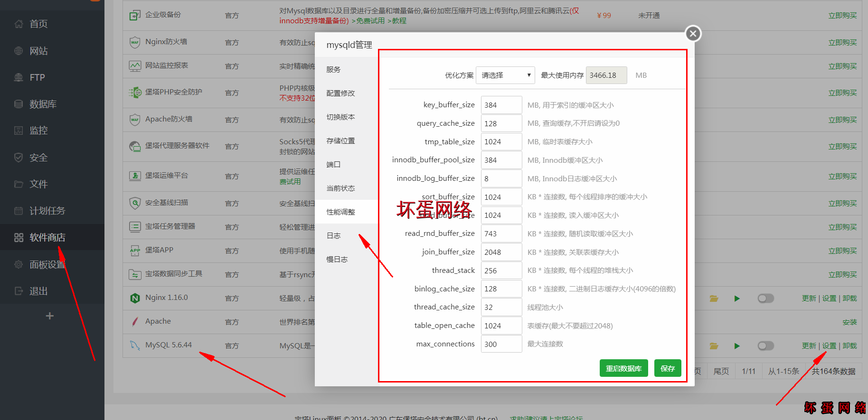Click the key_buffer_size input field
868x420 pixels.
pos(501,105)
